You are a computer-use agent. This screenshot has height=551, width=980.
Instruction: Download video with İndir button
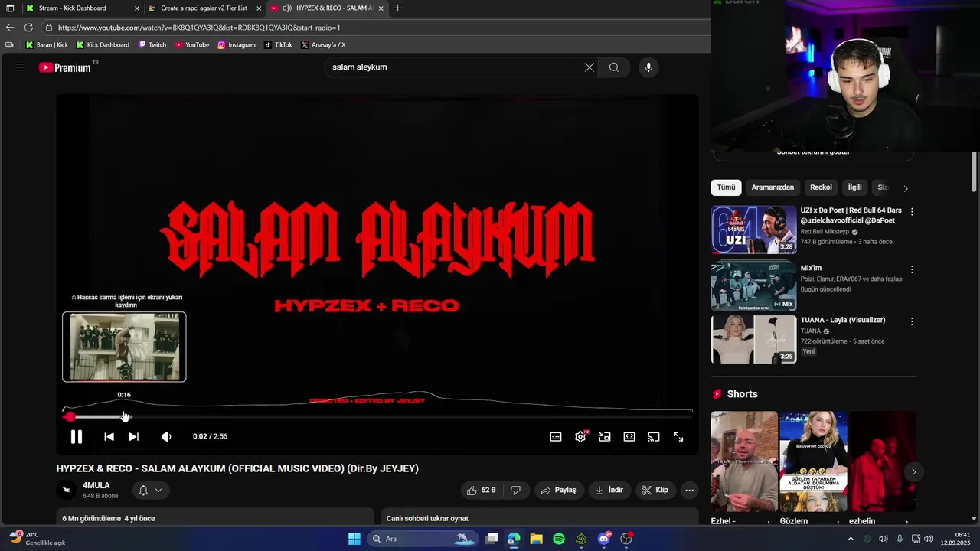(x=609, y=491)
